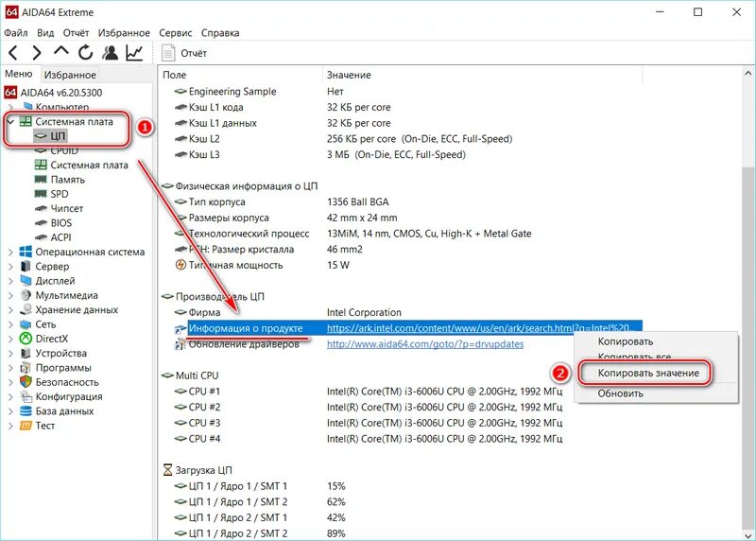The height and width of the screenshot is (541, 756).
Task: Click the BIOS chip icon
Action: pos(41,223)
